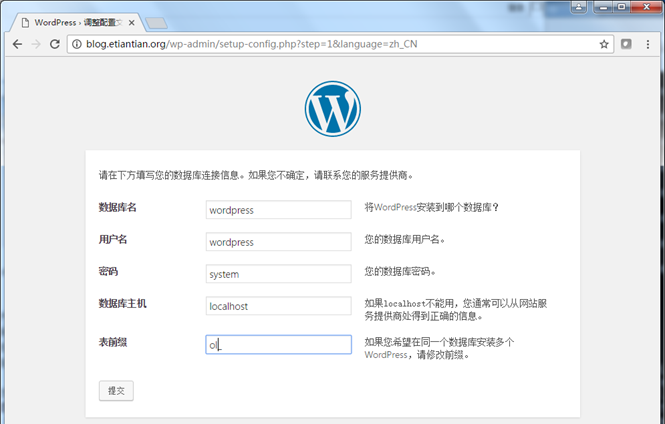665x424 pixels.
Task: Click the extension icon next to star
Action: [626, 44]
